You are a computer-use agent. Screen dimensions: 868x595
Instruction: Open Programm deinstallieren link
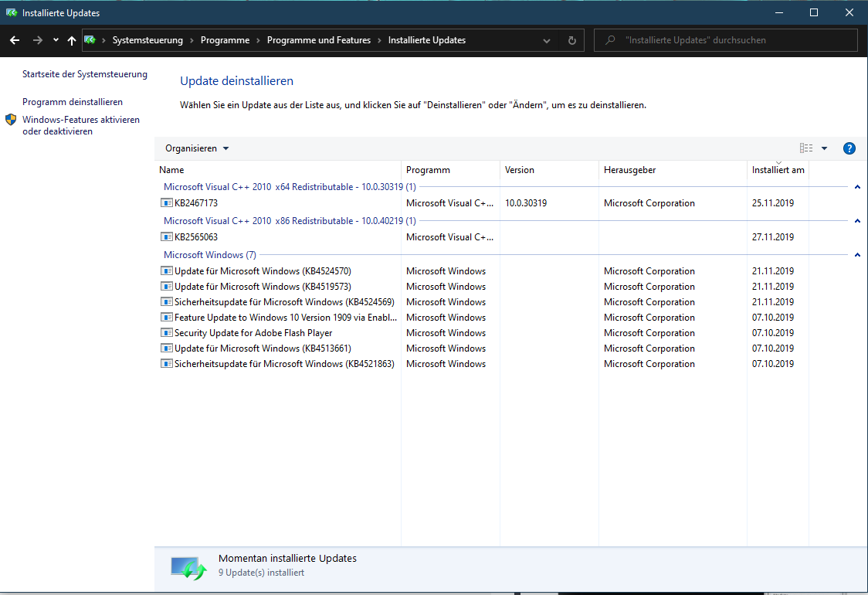(x=73, y=102)
